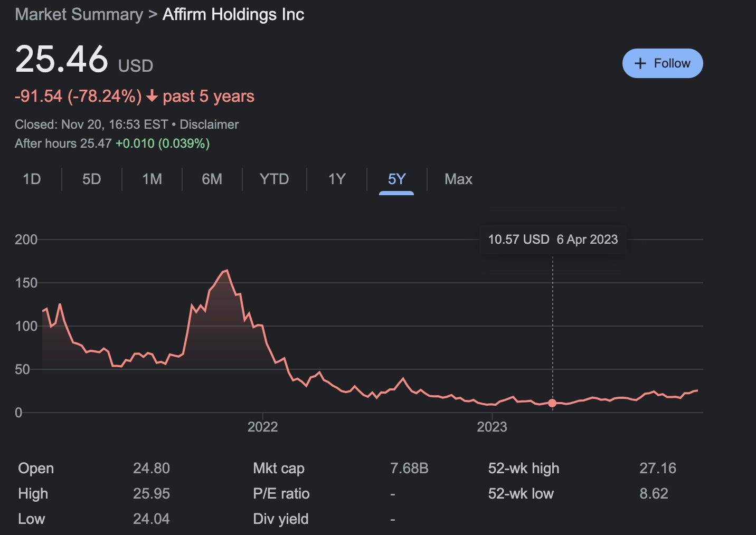Switch to the Max range tab
756x535 pixels.
pos(458,179)
